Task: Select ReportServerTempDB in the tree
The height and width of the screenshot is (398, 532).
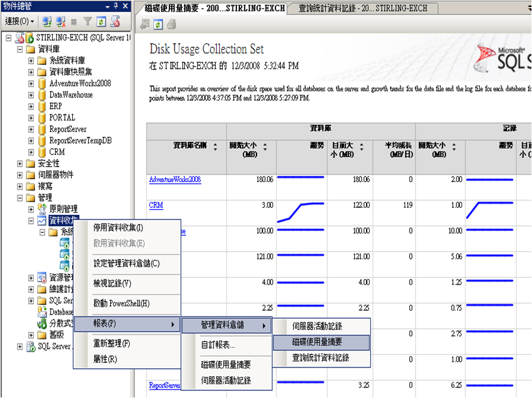Action: pos(80,141)
